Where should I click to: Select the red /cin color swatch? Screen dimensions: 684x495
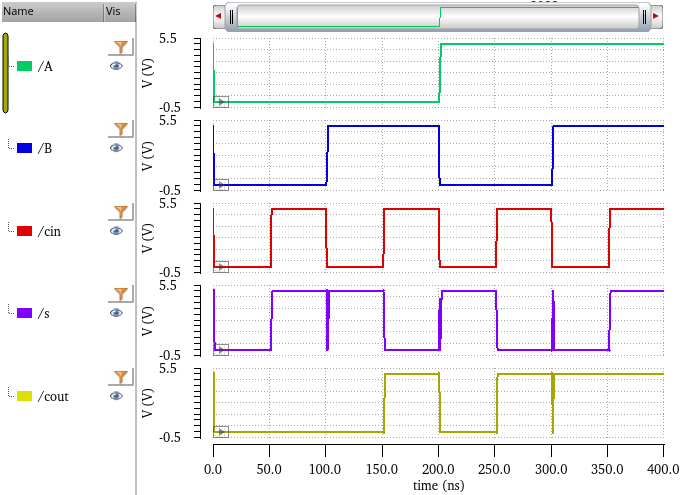pyautogui.click(x=24, y=231)
